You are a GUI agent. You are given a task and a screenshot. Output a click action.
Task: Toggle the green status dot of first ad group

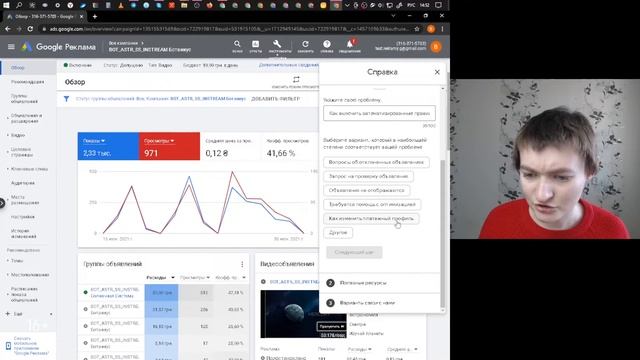coord(85,292)
